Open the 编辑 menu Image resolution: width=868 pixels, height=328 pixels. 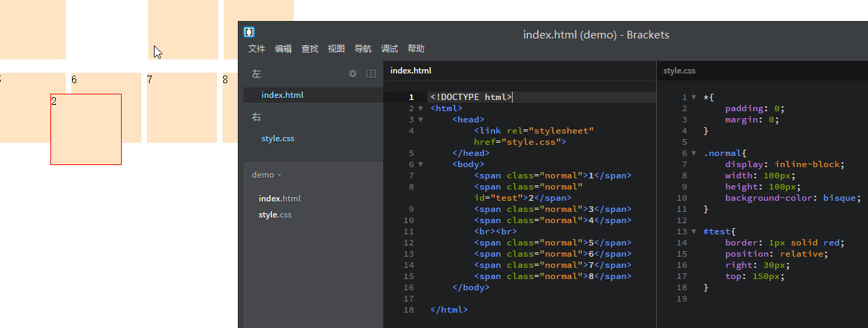[x=283, y=49]
